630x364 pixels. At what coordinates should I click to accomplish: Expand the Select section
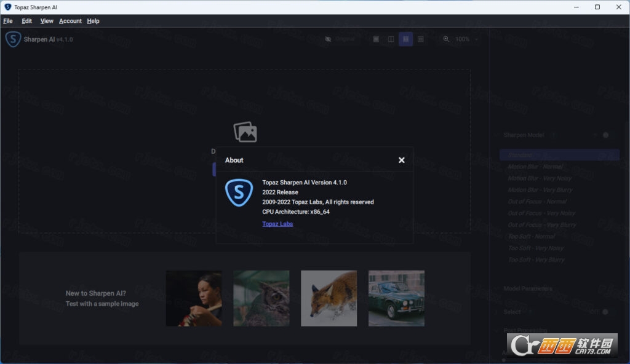click(x=512, y=312)
